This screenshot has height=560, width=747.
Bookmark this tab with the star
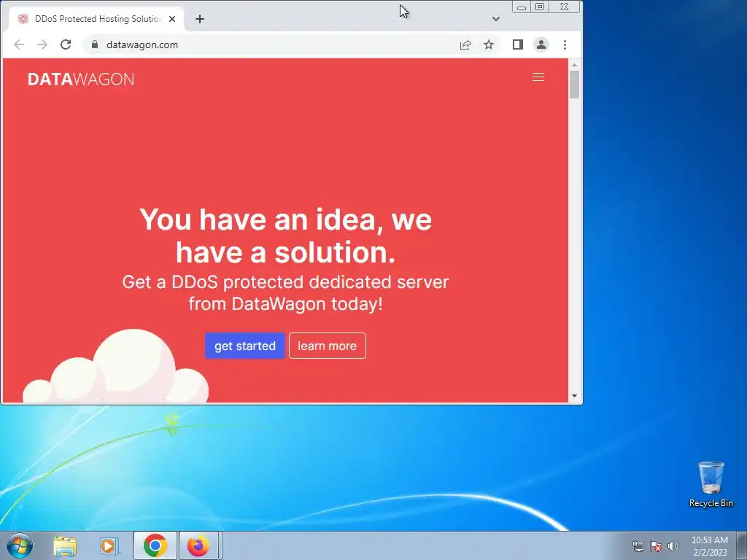point(489,44)
